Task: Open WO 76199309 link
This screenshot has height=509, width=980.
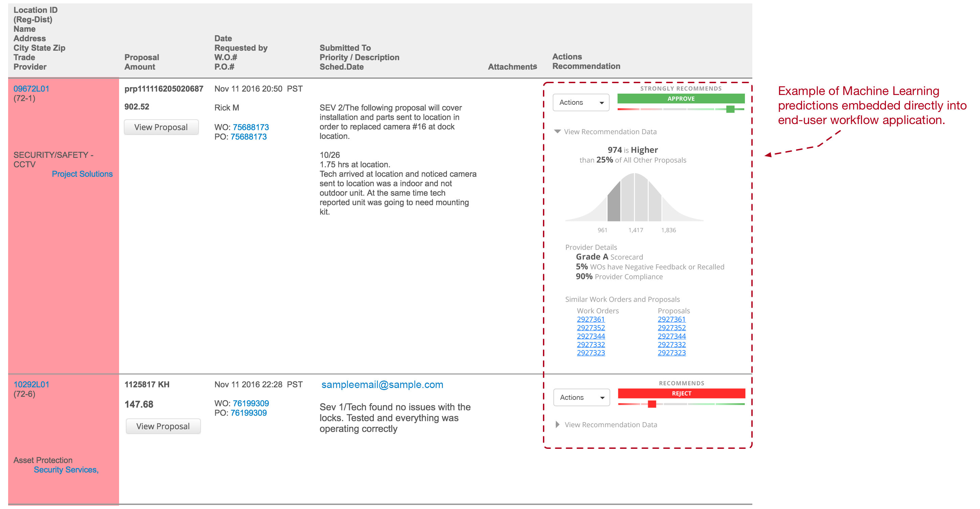Action: 251,403
